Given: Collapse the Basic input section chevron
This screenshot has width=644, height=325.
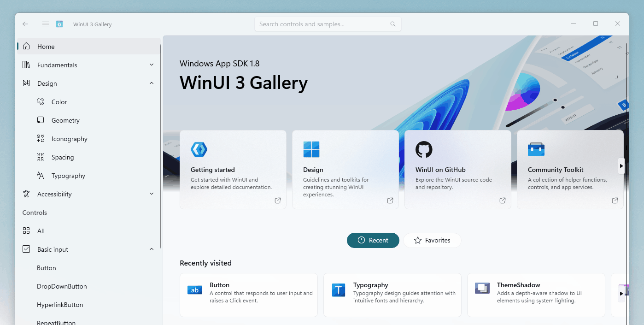Looking at the screenshot, I should [152, 249].
